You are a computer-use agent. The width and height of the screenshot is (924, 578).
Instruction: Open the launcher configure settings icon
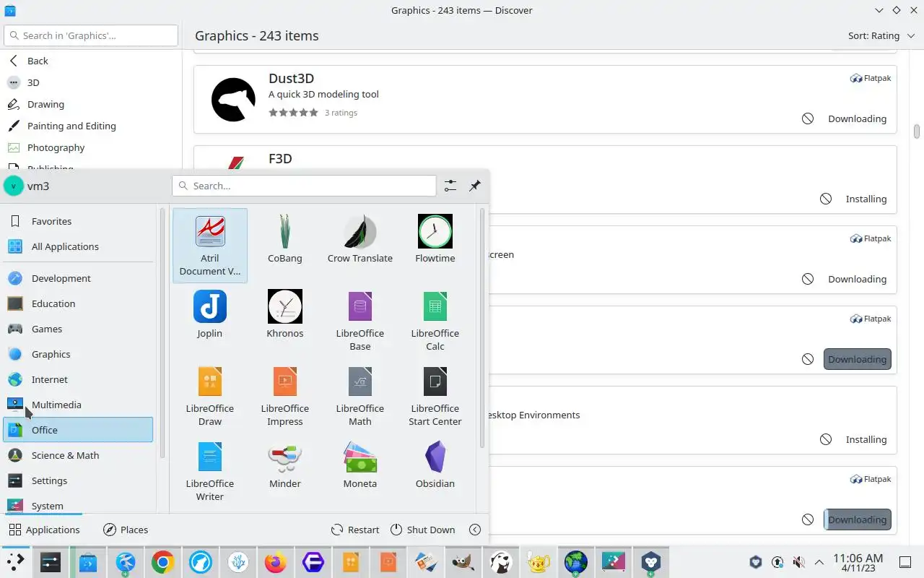click(x=450, y=186)
